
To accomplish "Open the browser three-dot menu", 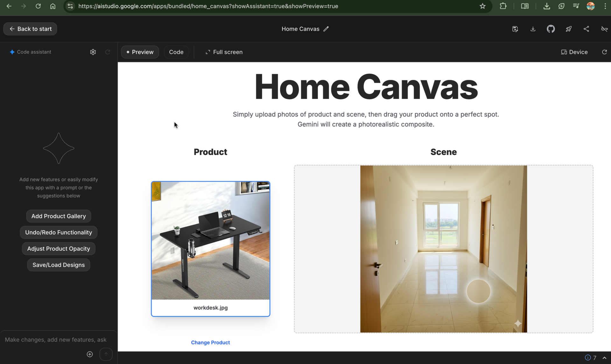I will [x=606, y=6].
